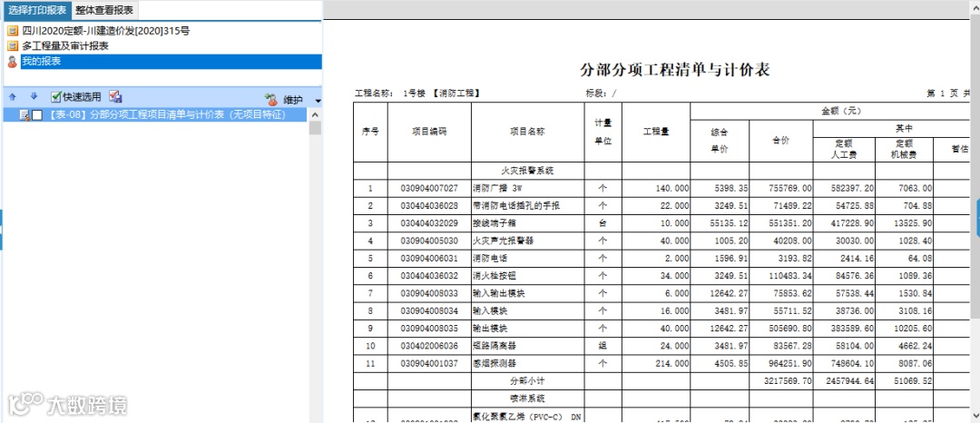980x423 pixels.
Task: Move the report up with the up arrow
Action: pyautogui.click(x=13, y=97)
